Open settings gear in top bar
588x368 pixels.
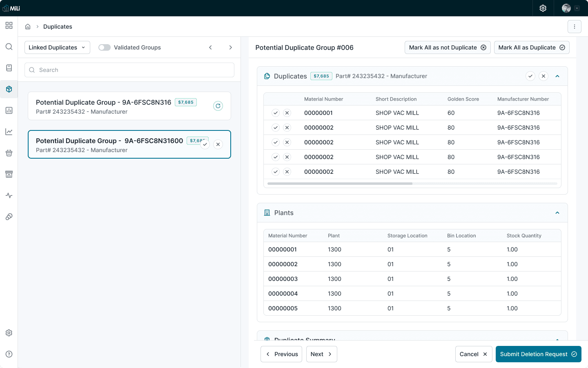pyautogui.click(x=543, y=8)
